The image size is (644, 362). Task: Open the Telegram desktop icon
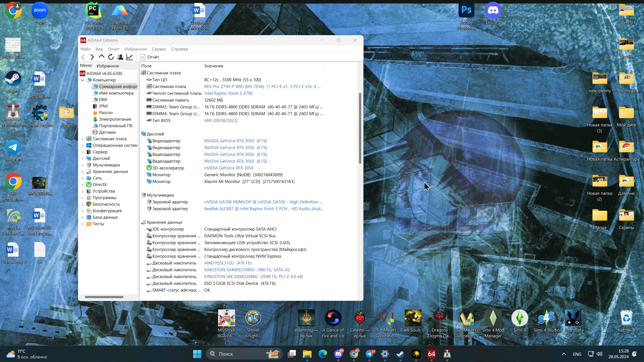click(x=13, y=151)
